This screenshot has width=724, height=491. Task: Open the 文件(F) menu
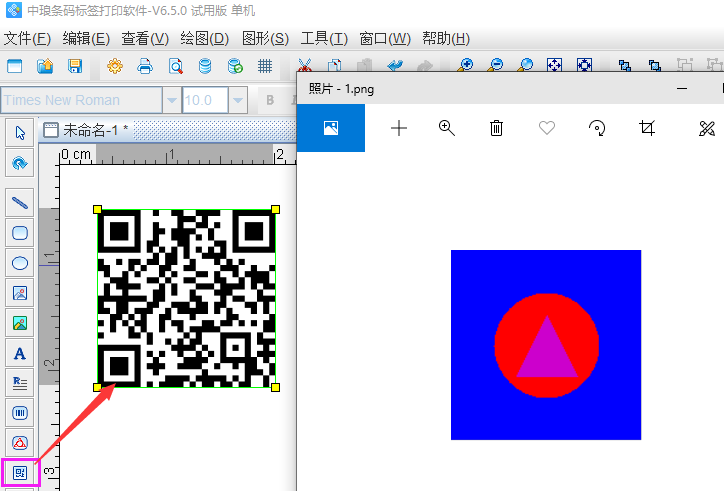pyautogui.click(x=27, y=39)
